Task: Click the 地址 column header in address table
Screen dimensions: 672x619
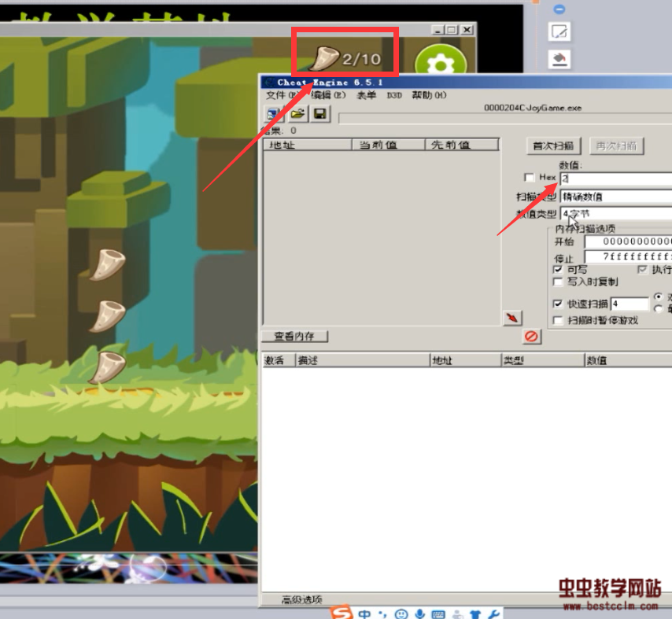Action: coord(465,360)
